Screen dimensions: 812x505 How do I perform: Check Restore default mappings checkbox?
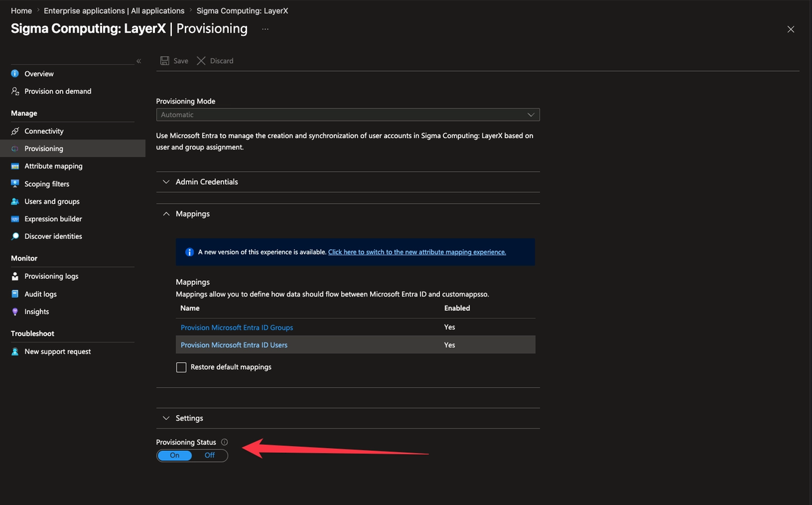(181, 368)
